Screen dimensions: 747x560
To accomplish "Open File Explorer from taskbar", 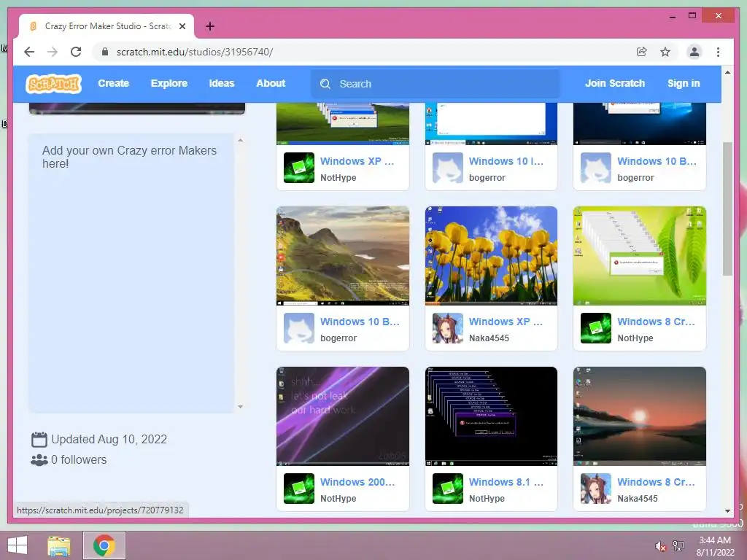I will [59, 545].
